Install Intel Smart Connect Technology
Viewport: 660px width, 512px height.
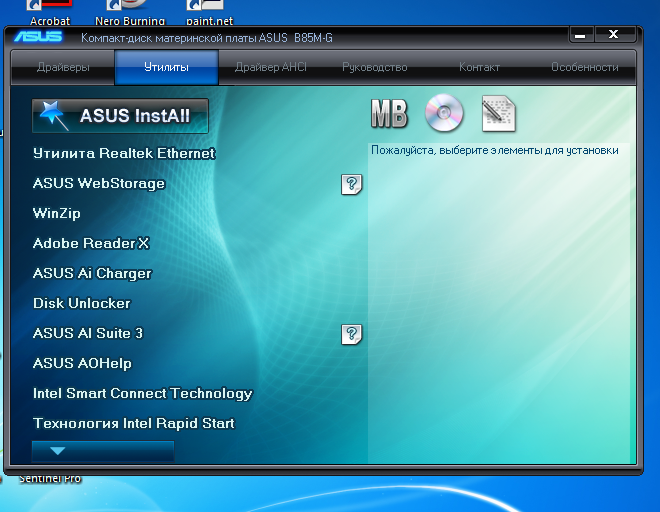pyautogui.click(x=143, y=394)
